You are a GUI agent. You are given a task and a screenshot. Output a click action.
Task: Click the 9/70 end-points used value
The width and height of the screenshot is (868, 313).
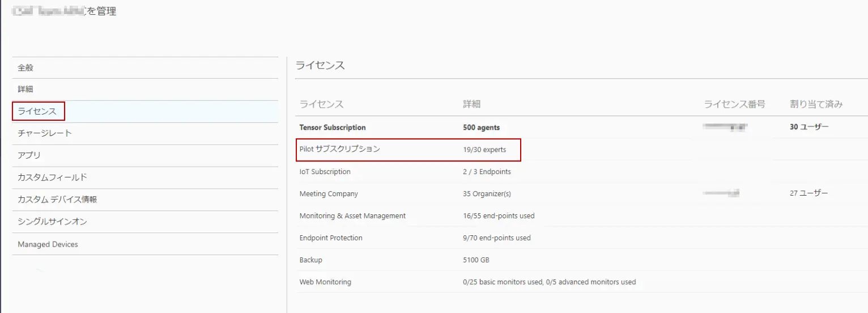497,238
